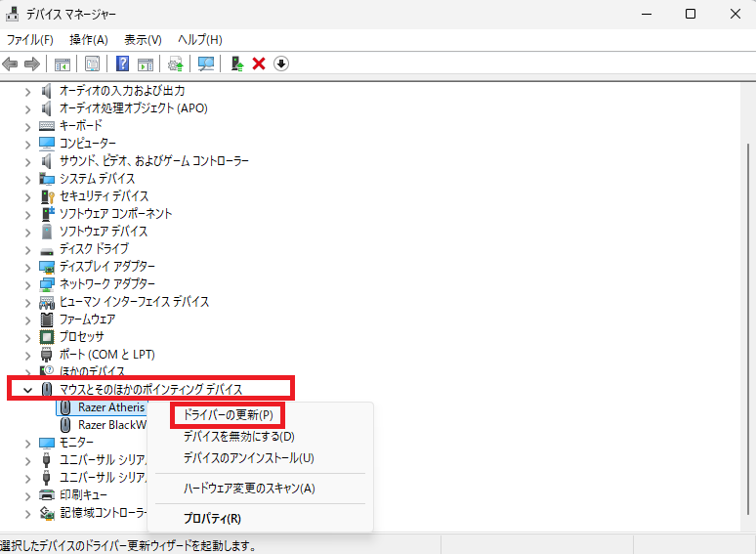The image size is (756, 554).
Task: Click the Back arrow toolbar icon
Action: coord(10,64)
